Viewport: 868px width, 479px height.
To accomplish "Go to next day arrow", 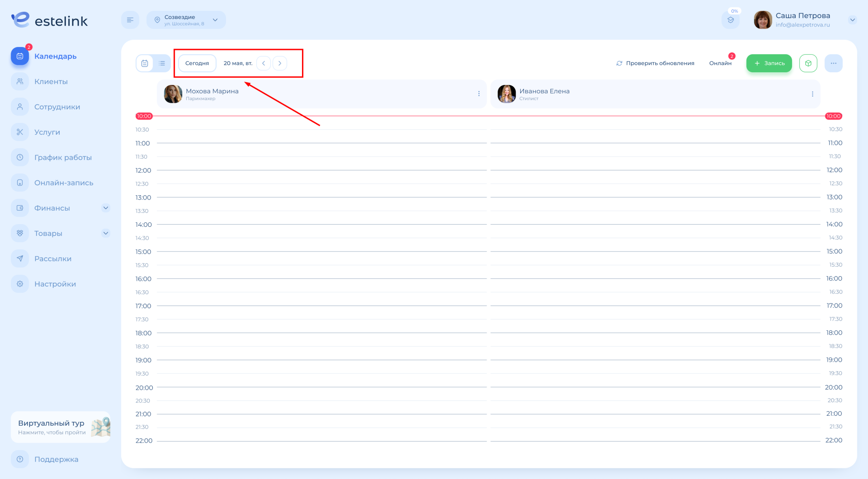I will pos(280,63).
